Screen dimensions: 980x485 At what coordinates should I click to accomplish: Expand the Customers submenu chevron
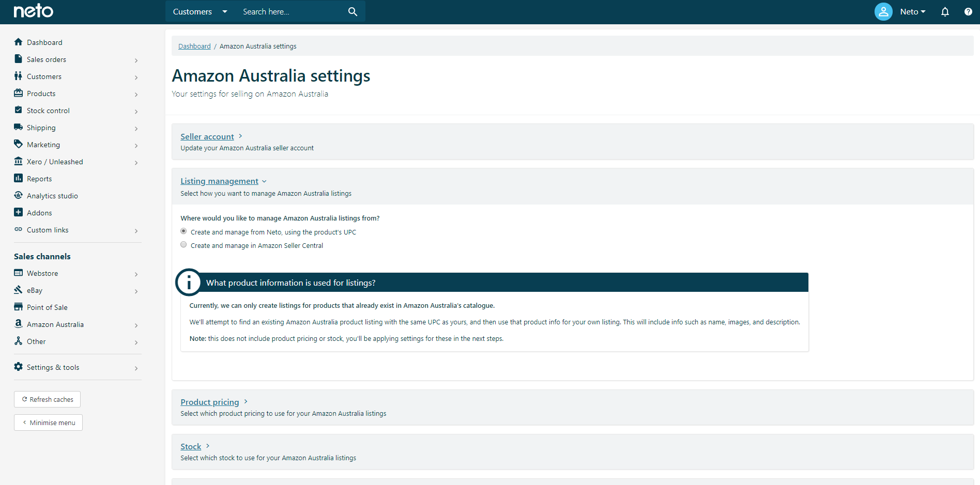(136, 77)
